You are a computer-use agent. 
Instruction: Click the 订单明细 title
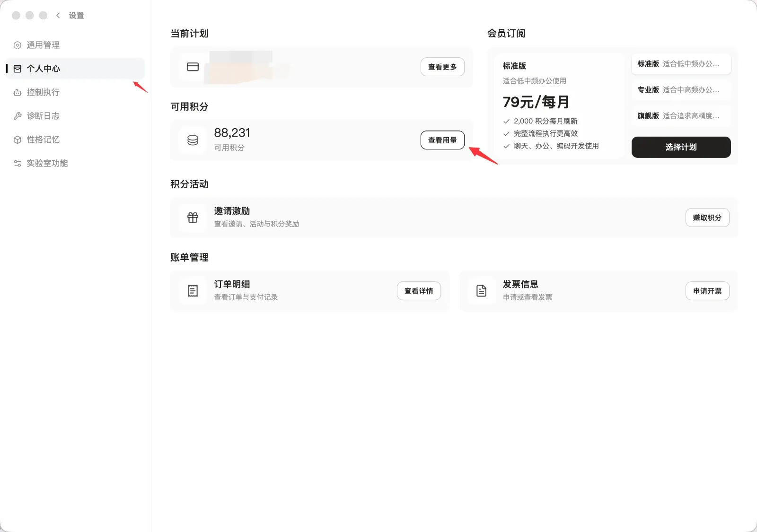[x=232, y=284]
